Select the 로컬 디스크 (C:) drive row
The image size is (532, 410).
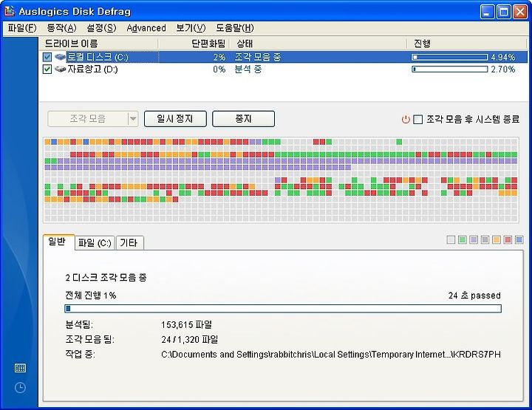283,57
